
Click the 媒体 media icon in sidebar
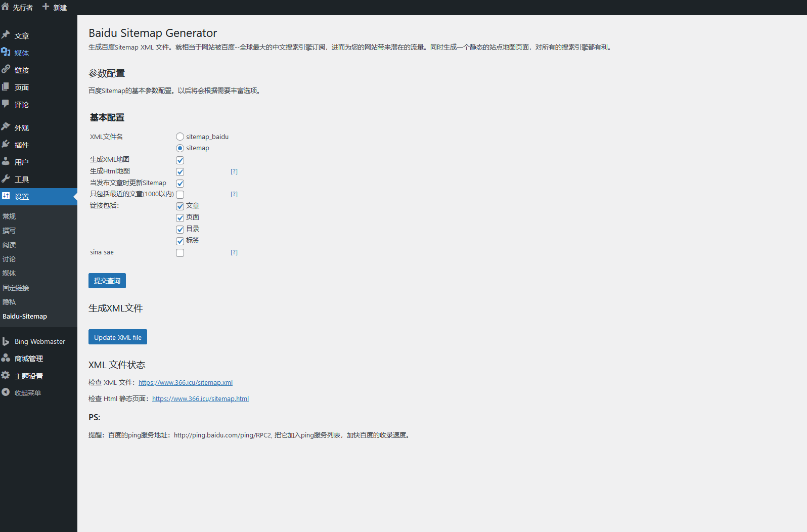coord(6,52)
